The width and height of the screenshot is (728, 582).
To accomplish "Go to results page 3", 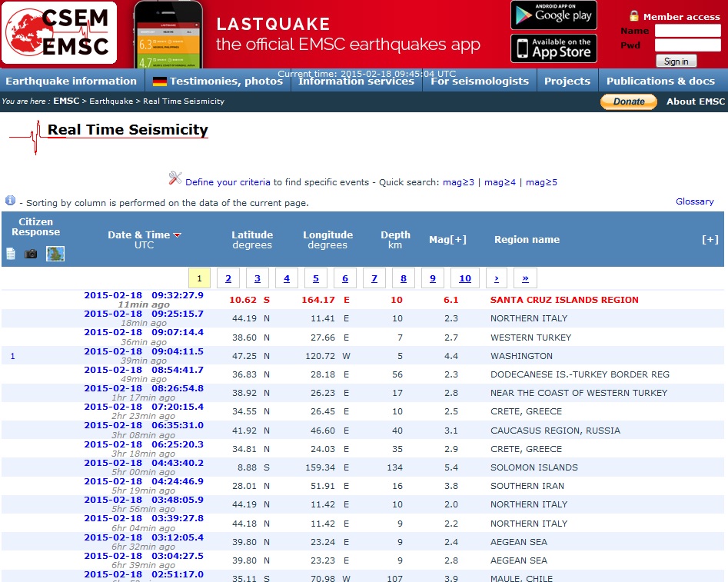I will tap(258, 278).
